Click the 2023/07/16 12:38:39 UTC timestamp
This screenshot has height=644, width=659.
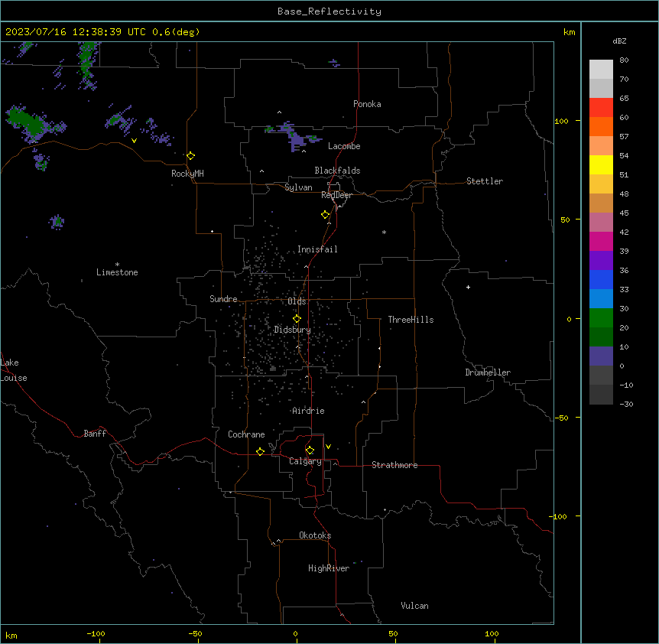click(x=76, y=32)
